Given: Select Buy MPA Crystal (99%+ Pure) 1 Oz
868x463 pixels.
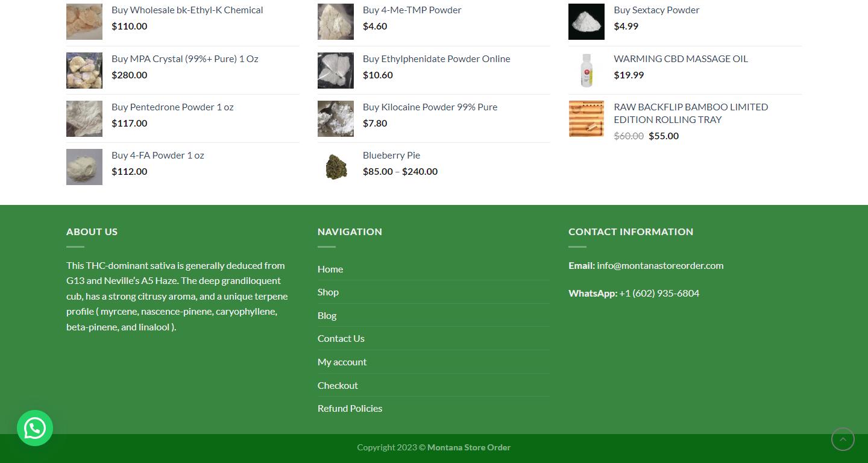Looking at the screenshot, I should [184, 58].
